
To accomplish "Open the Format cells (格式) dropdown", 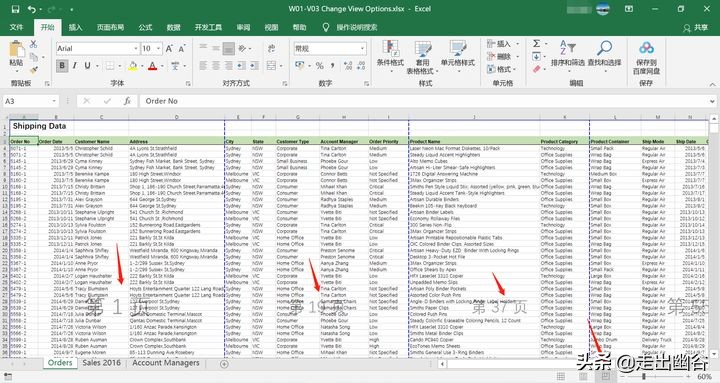I will (501, 69).
